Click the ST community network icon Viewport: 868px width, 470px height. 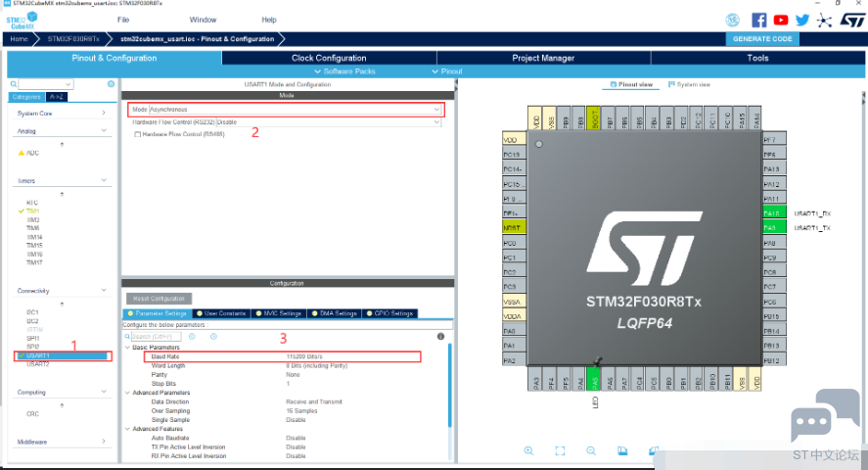click(x=824, y=21)
